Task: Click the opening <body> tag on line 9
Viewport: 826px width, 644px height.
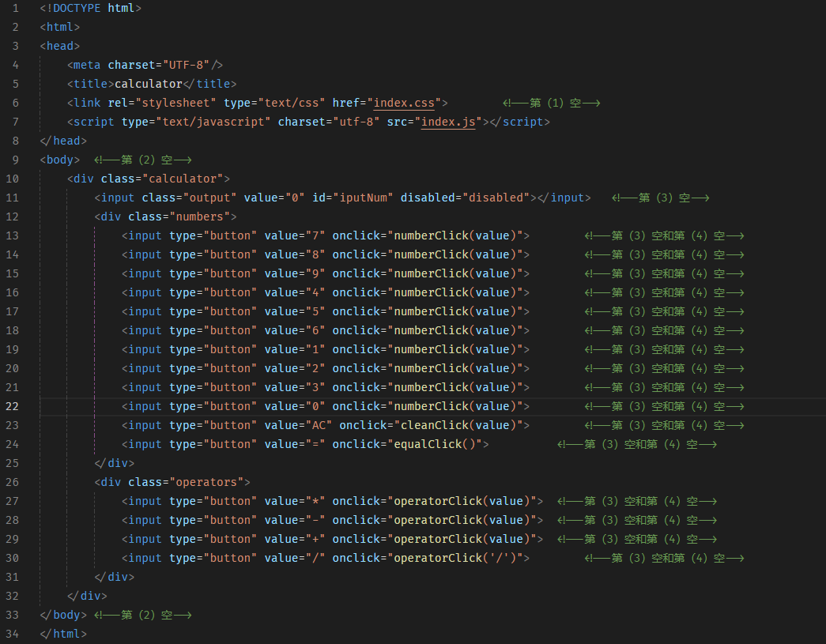Action: (x=60, y=160)
